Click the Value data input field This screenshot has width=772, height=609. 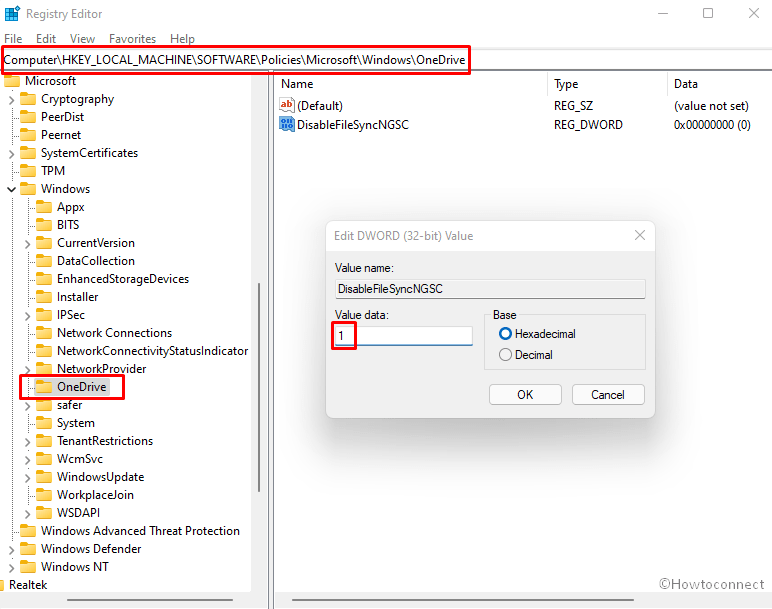(x=403, y=336)
